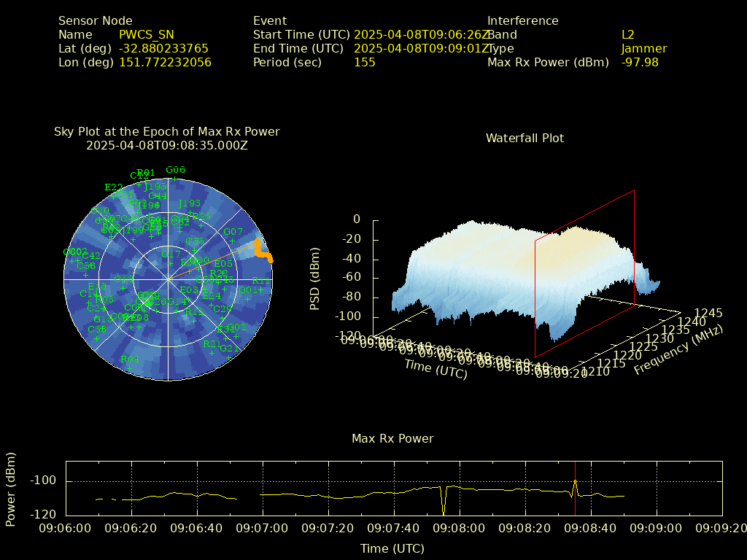
Task: Select the G07 satellite marker
Action: 233,233
